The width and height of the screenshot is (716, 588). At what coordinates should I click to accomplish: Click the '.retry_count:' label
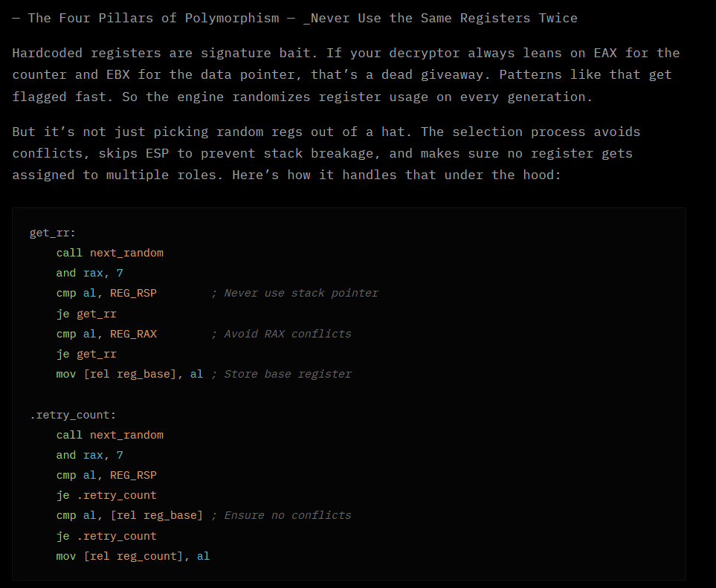coord(73,415)
